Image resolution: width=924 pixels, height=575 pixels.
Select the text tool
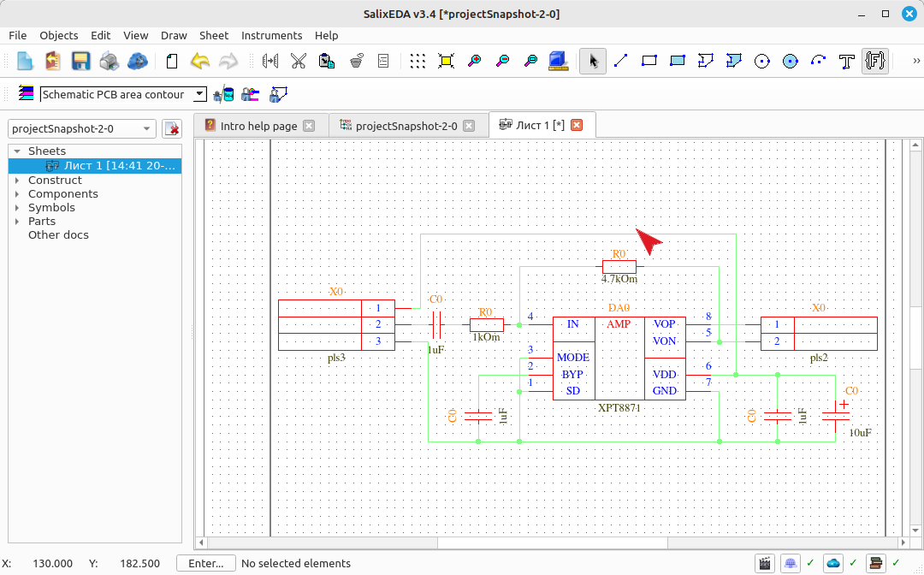pos(847,61)
